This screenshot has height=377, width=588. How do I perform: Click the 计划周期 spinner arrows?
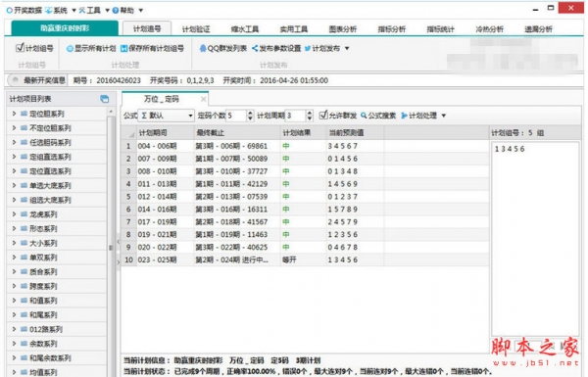coord(309,116)
